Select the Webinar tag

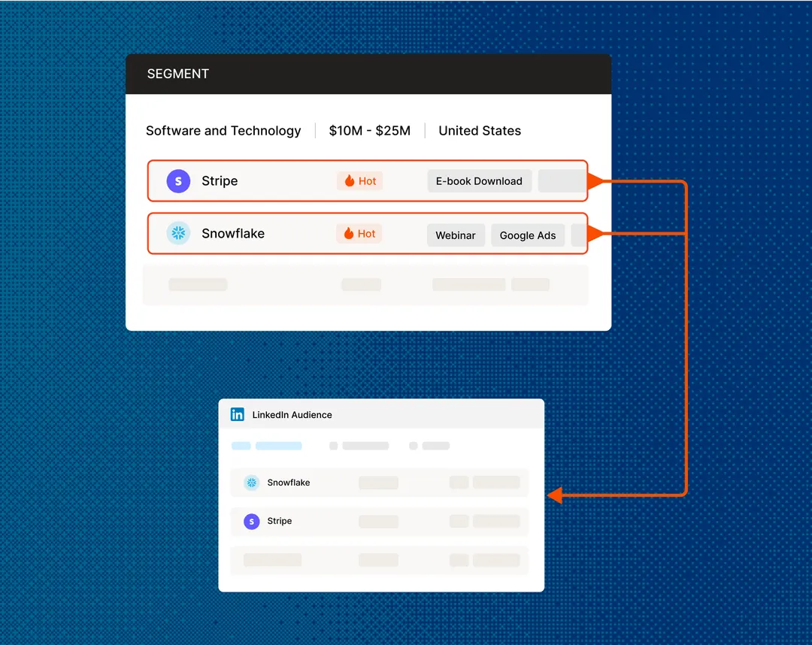[x=456, y=235]
